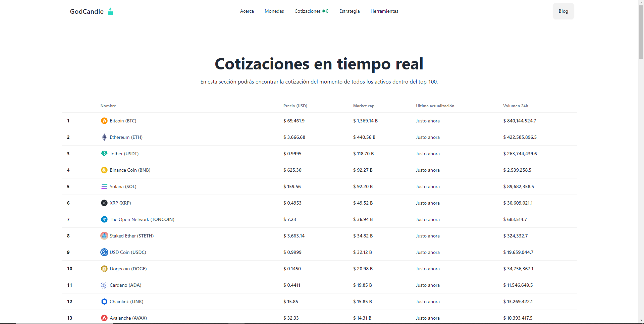Open the Monedas menu item
The image size is (644, 324).
[x=274, y=11]
